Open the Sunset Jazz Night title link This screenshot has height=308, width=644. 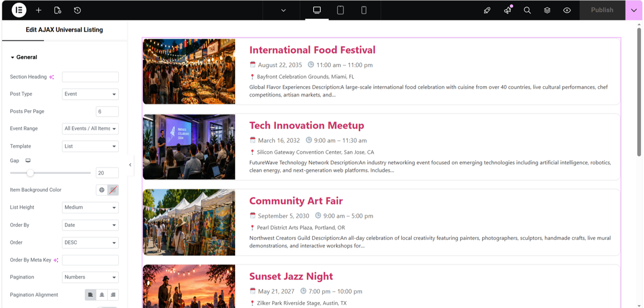tap(291, 276)
